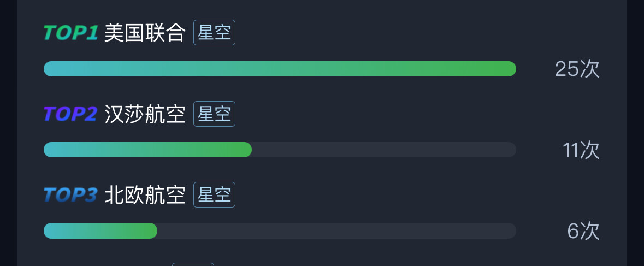The height and width of the screenshot is (266, 644).
Task: Click the blue TOP3 rank badge
Action: coord(70,195)
